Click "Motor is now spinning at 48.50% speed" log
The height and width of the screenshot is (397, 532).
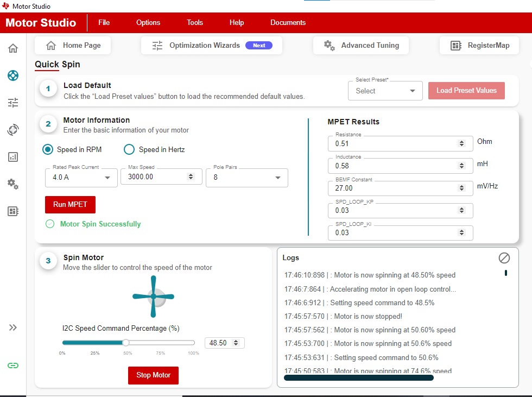click(x=370, y=275)
